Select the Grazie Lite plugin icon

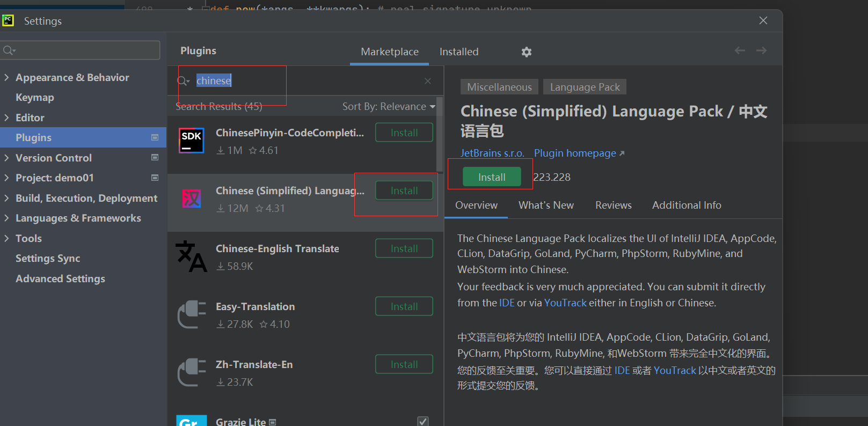coord(192,421)
